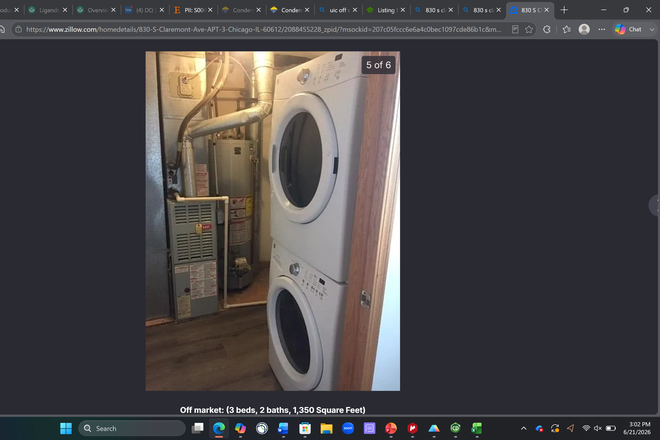Image resolution: width=660 pixels, height=440 pixels.
Task: Close the Listing tab
Action: pyautogui.click(x=403, y=10)
